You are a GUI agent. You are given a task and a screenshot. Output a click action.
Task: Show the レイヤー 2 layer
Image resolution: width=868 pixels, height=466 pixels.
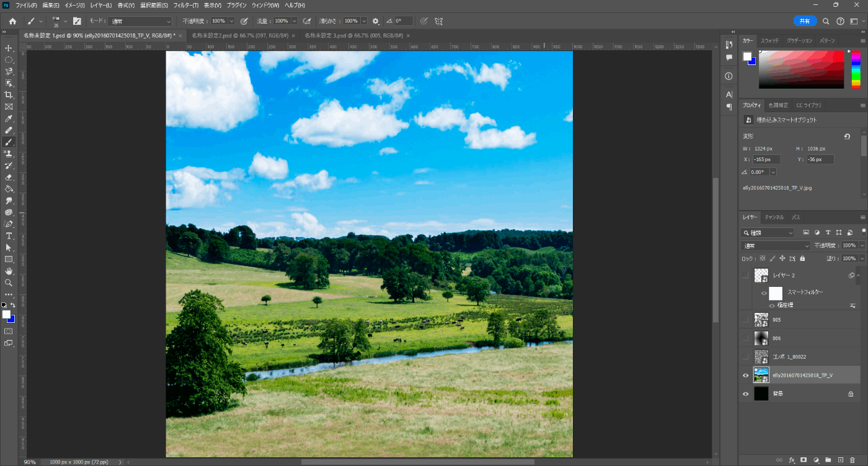tap(745, 276)
